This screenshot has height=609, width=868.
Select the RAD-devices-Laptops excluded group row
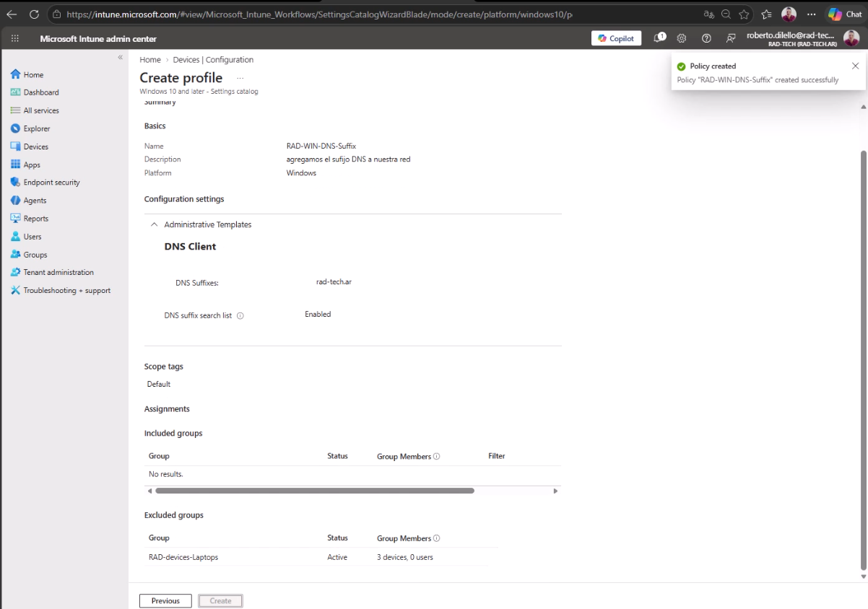(x=321, y=557)
